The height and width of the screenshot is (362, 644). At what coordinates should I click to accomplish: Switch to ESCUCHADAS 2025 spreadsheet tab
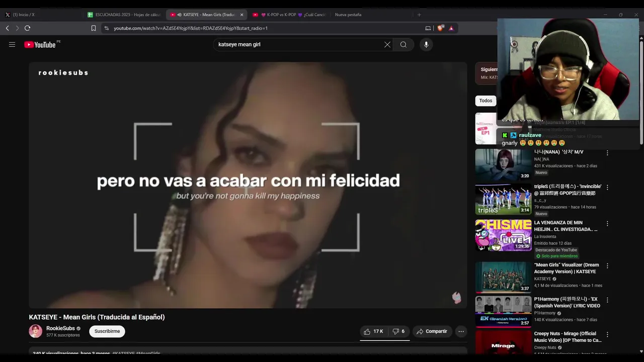click(x=124, y=15)
